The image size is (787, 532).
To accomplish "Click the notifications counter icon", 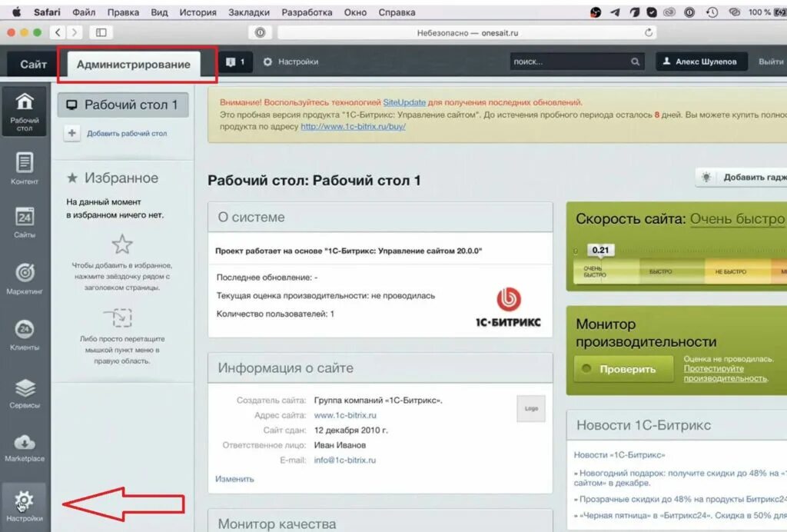I will pos(235,62).
